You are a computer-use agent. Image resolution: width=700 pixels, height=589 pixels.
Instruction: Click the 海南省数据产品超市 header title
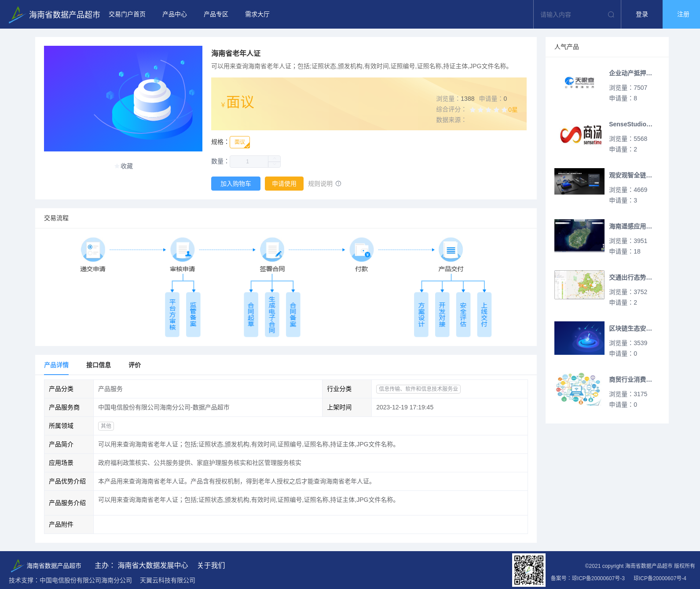click(x=65, y=15)
